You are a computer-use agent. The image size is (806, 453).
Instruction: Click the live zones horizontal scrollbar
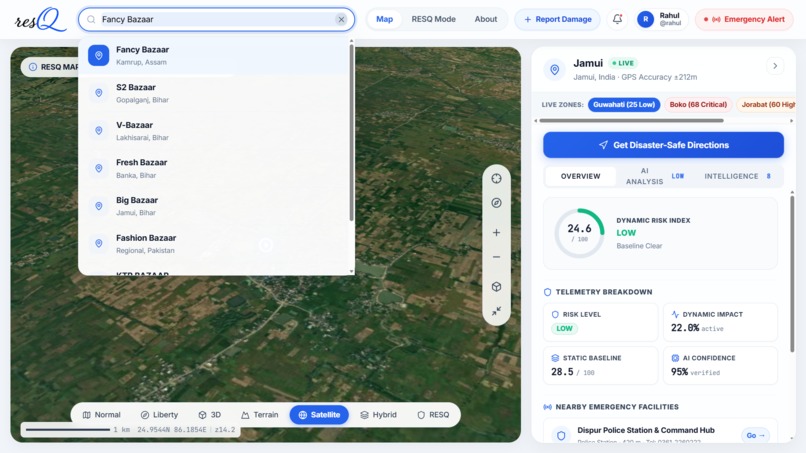tap(631, 121)
